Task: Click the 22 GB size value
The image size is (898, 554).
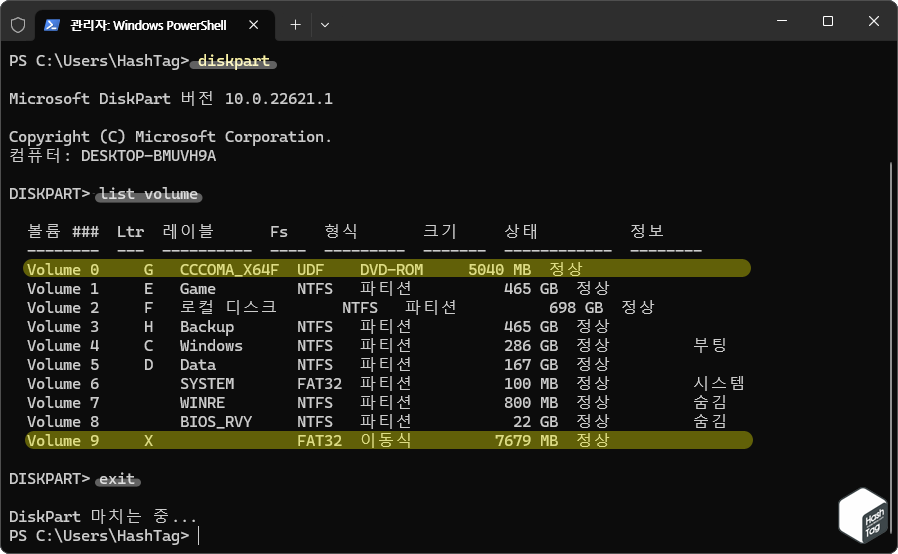Action: pyautogui.click(x=535, y=422)
